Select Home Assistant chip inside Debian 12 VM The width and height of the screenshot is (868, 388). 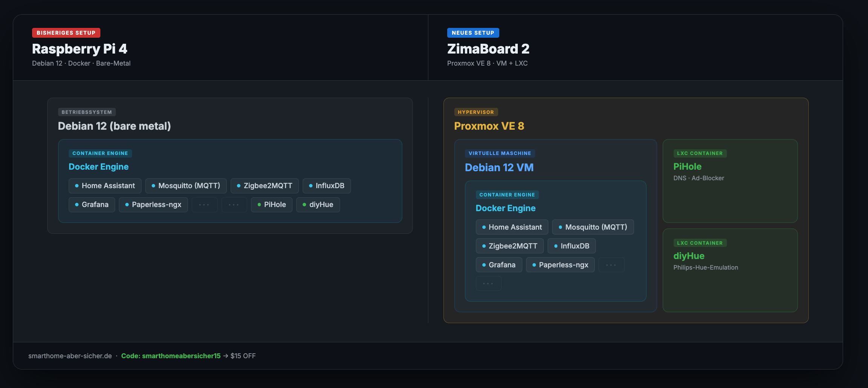pyautogui.click(x=512, y=227)
